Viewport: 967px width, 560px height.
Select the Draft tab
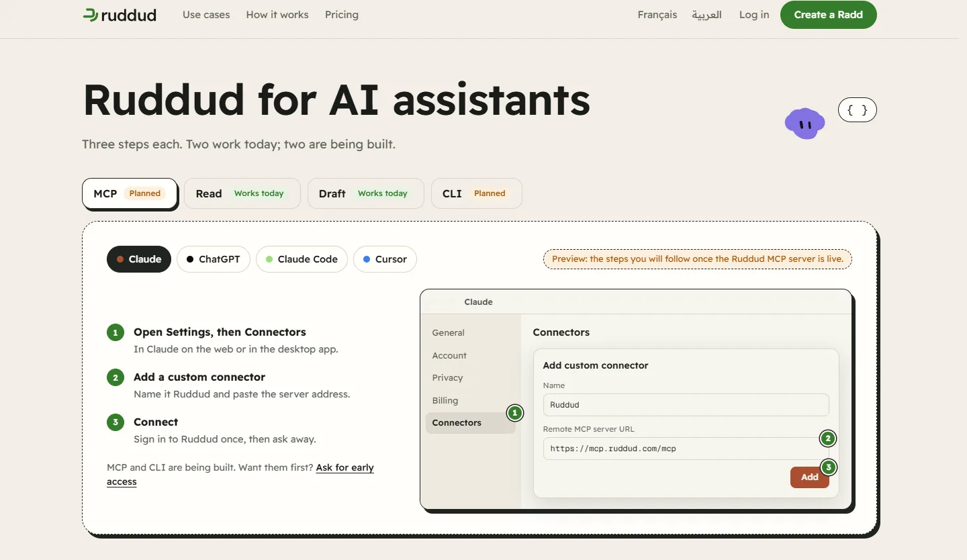point(366,193)
